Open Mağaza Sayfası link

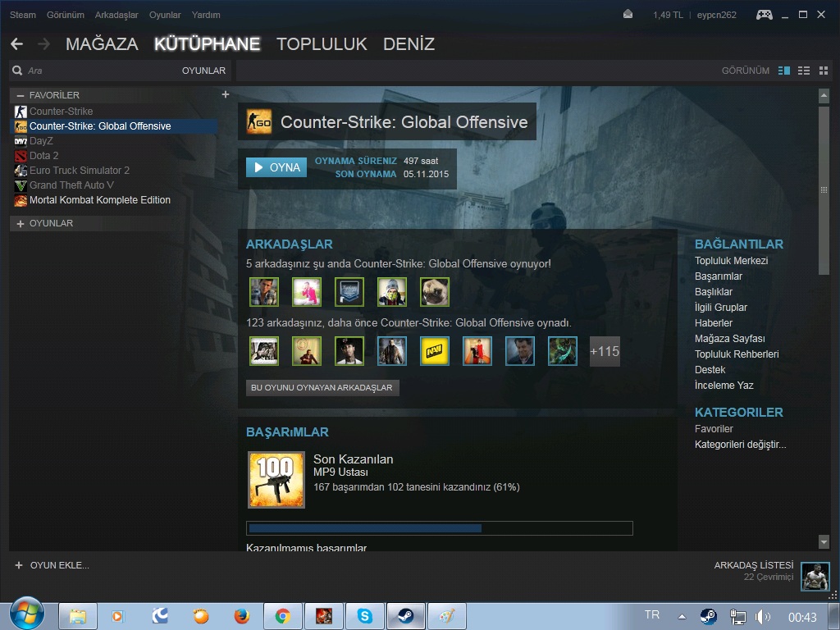(729, 338)
